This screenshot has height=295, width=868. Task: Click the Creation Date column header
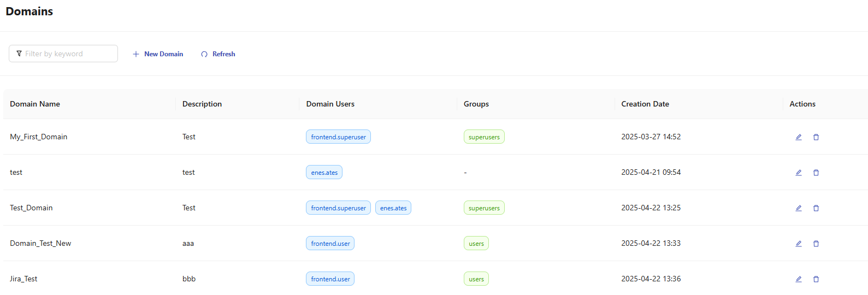click(645, 104)
